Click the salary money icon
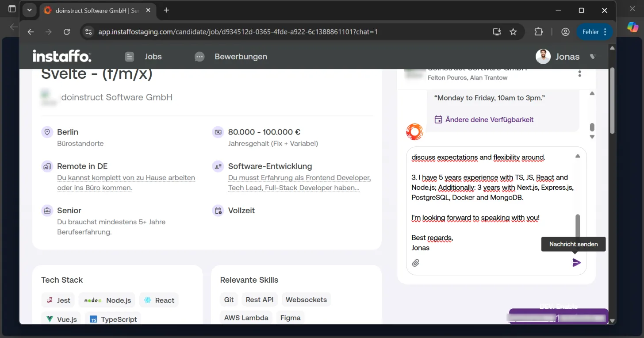The width and height of the screenshot is (644, 338). tap(218, 132)
